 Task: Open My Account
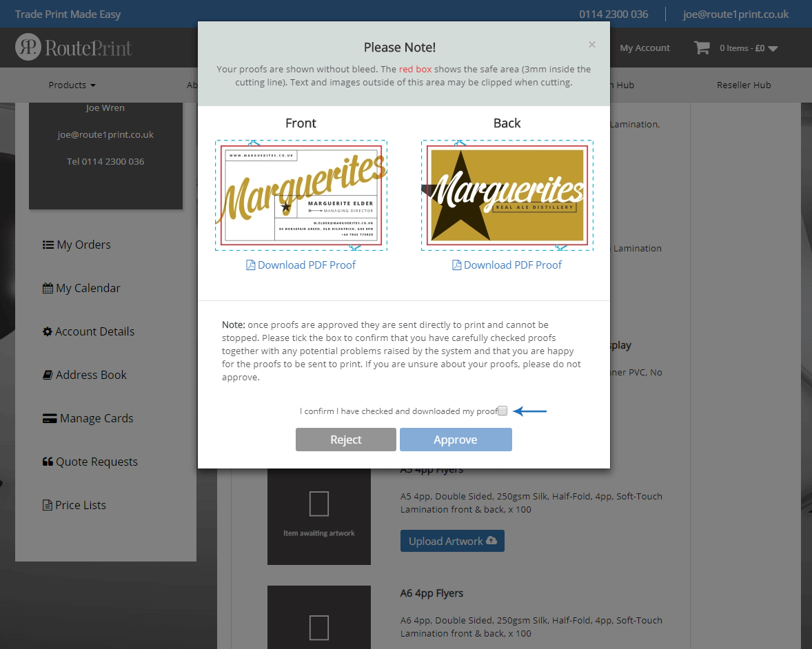click(644, 48)
